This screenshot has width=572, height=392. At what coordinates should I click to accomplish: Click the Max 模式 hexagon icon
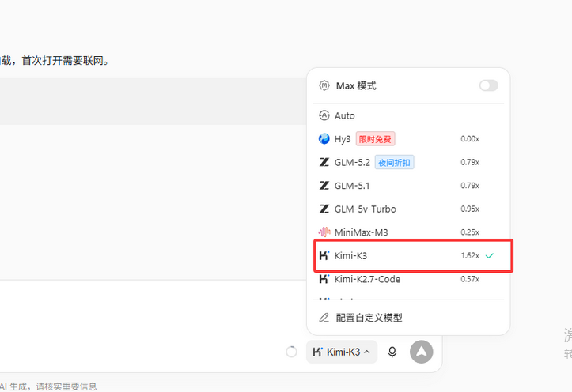click(x=324, y=85)
